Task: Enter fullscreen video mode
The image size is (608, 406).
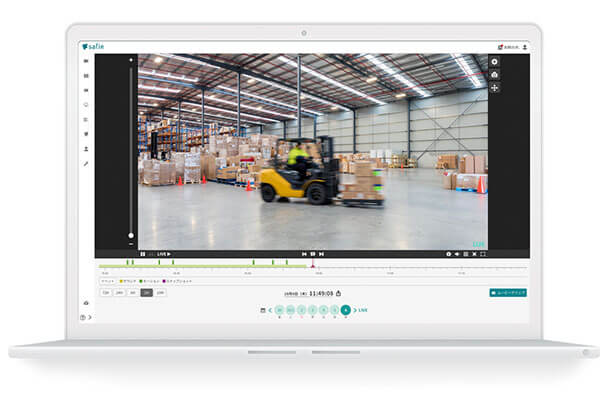Action: coord(483,254)
